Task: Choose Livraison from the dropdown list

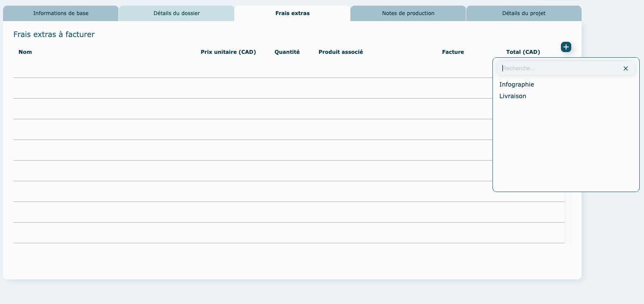Action: [513, 96]
